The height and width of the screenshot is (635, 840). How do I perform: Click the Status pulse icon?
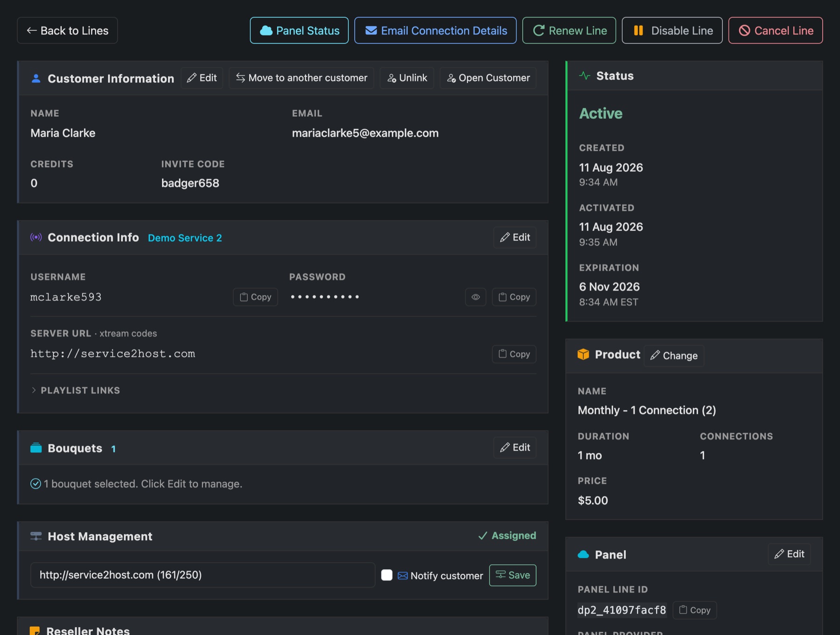pyautogui.click(x=585, y=76)
